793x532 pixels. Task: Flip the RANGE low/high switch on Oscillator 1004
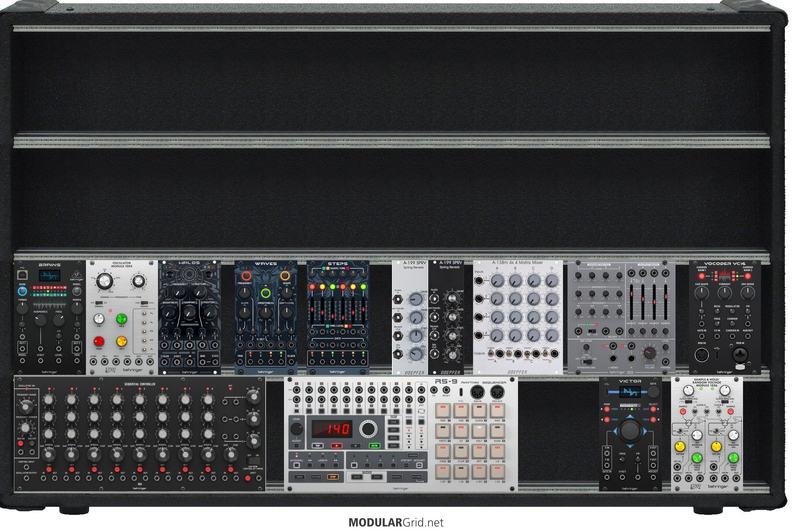tap(144, 303)
